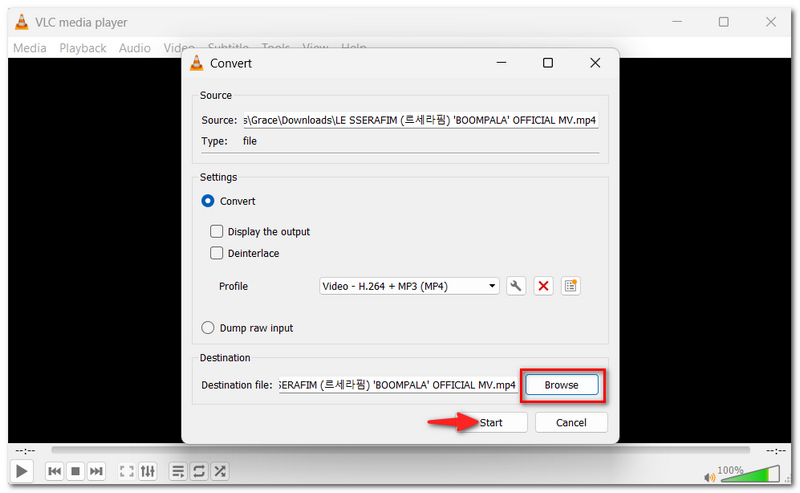Open extended settings equalizer icon

(148, 471)
